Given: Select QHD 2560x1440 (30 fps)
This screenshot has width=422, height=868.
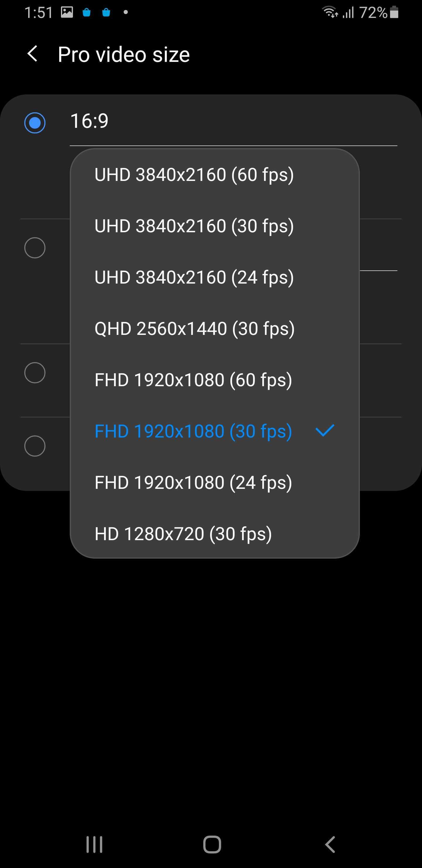Looking at the screenshot, I should 194,328.
